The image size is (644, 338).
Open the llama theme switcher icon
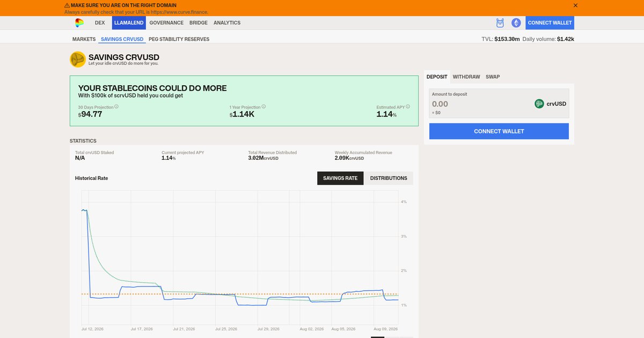click(500, 23)
